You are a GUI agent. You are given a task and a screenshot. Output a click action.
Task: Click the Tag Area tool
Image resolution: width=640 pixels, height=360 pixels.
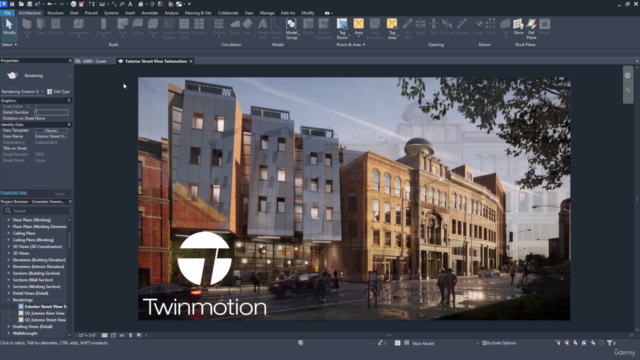pos(392,29)
